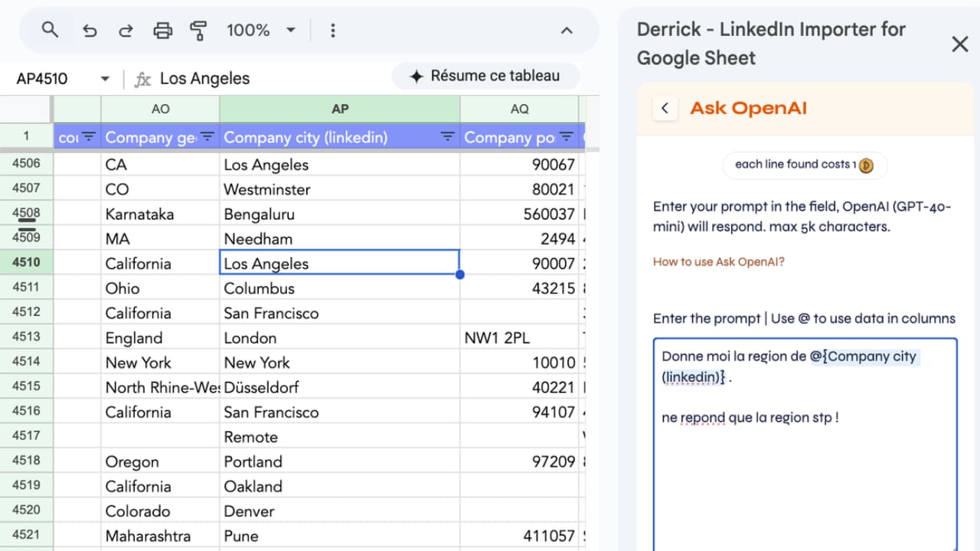The image size is (980, 551).
Task: Redo the last action
Action: (126, 31)
